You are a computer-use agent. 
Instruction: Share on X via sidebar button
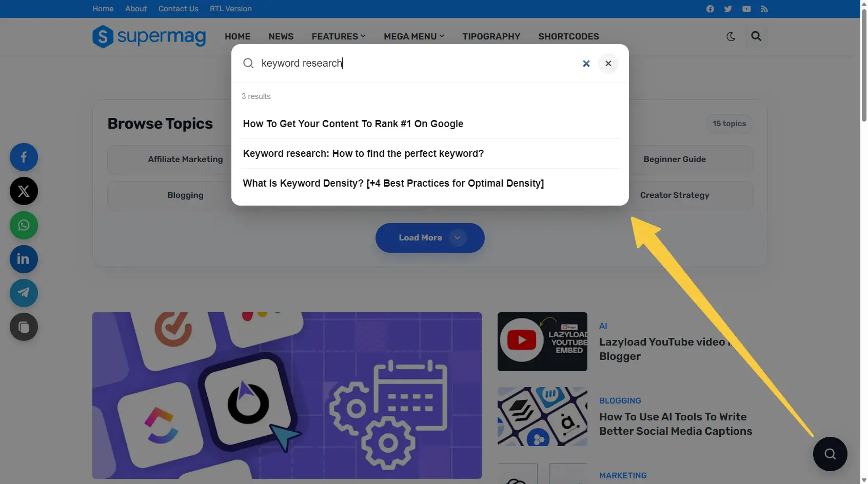[24, 191]
